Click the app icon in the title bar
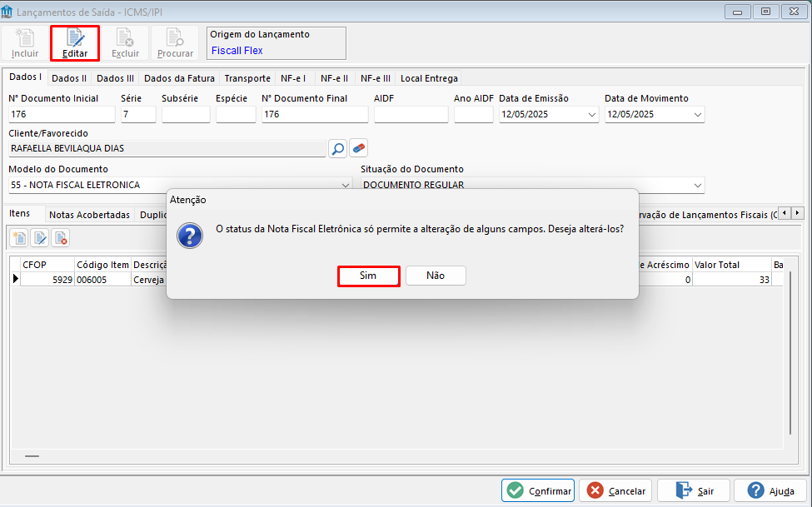This screenshot has height=507, width=812. point(7,12)
